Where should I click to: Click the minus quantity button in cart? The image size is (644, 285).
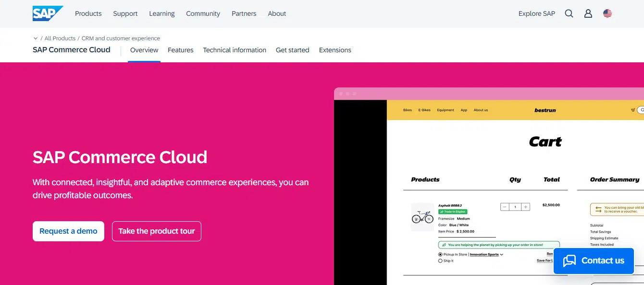tap(505, 207)
